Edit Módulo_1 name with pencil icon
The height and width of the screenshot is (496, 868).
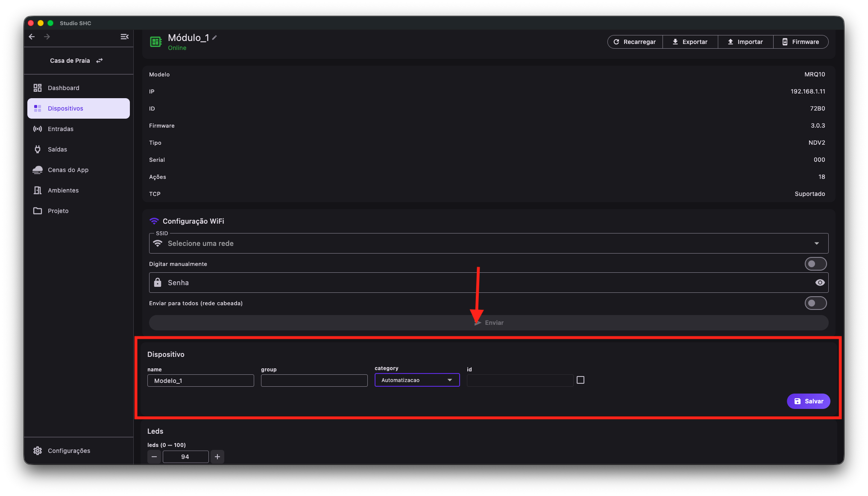click(x=215, y=38)
